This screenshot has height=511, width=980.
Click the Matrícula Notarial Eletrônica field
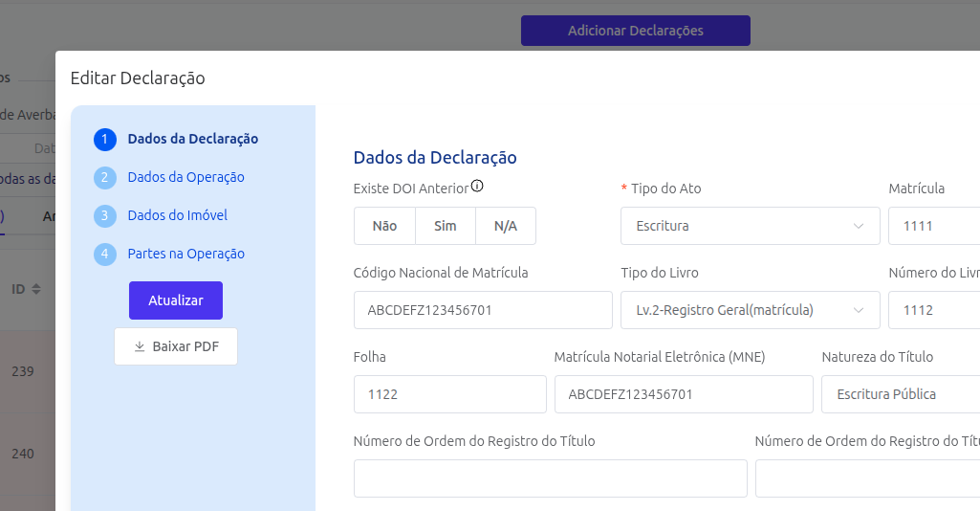click(684, 394)
